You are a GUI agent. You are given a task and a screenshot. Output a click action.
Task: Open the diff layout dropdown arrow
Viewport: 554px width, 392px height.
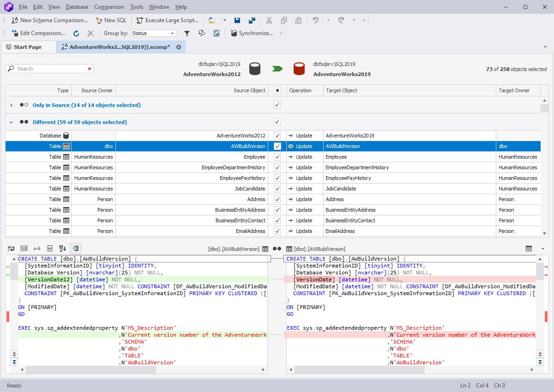[x=543, y=249]
